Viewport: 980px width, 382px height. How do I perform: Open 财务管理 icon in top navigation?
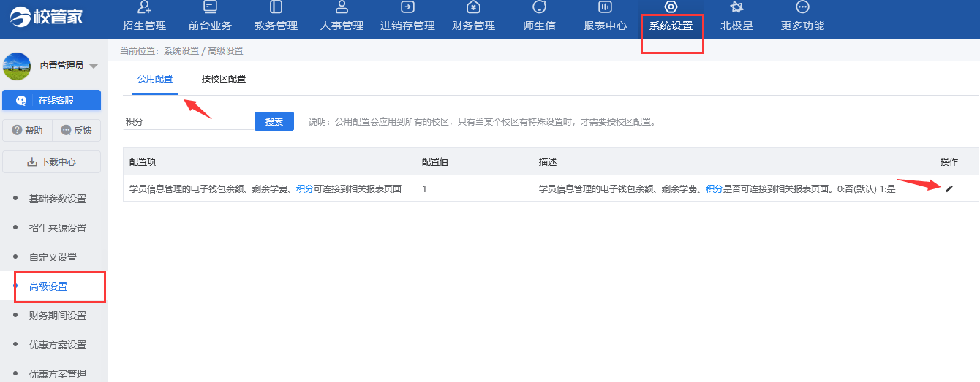[x=473, y=7]
